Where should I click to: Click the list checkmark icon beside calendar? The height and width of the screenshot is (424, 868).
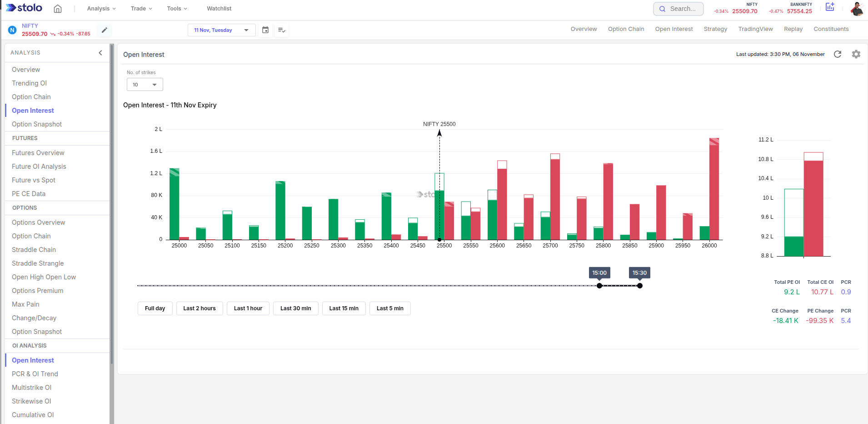pyautogui.click(x=282, y=30)
